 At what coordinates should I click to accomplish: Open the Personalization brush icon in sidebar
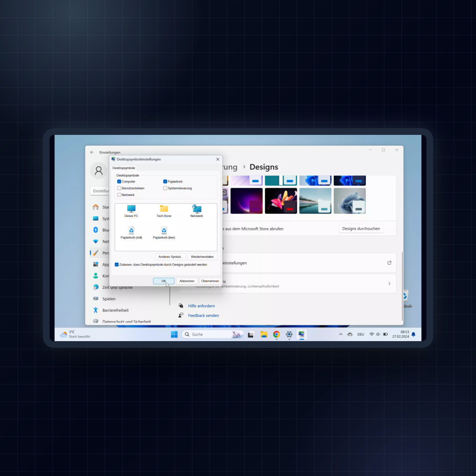(x=96, y=253)
